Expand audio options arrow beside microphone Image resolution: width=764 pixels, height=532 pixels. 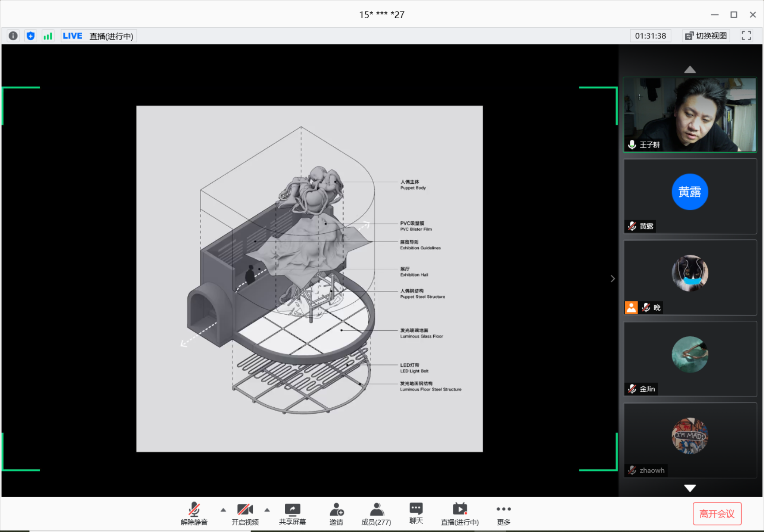tap(223, 510)
